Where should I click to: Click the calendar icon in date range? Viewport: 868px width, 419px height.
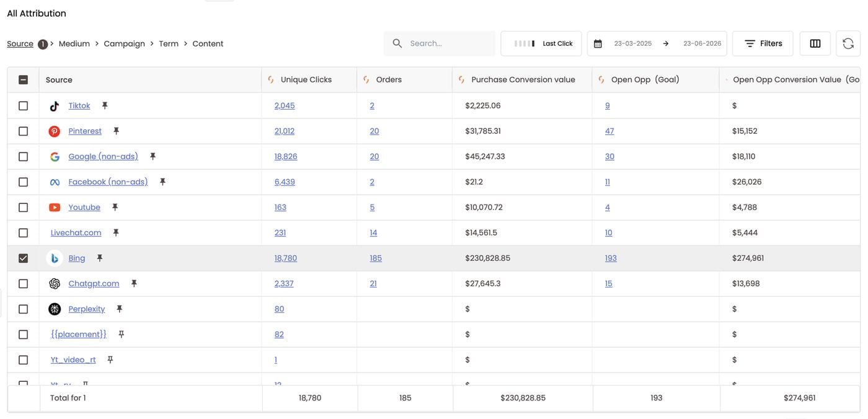coord(598,43)
